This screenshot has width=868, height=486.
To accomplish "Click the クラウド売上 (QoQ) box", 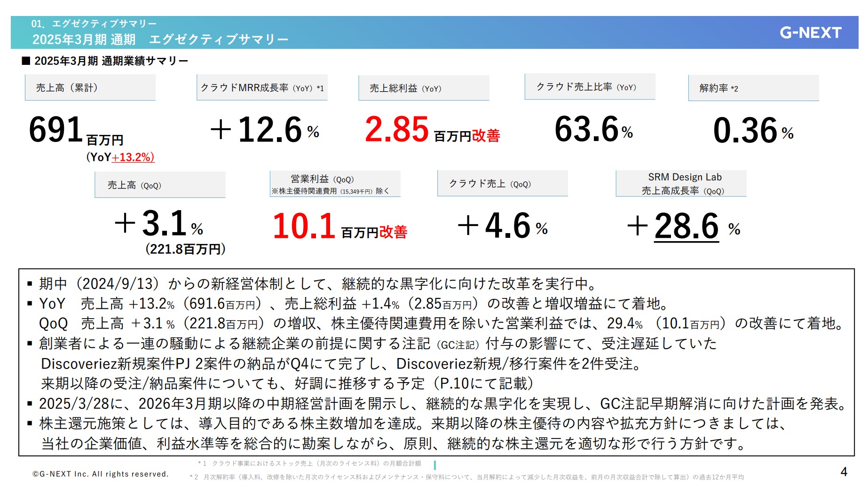I will (x=502, y=184).
